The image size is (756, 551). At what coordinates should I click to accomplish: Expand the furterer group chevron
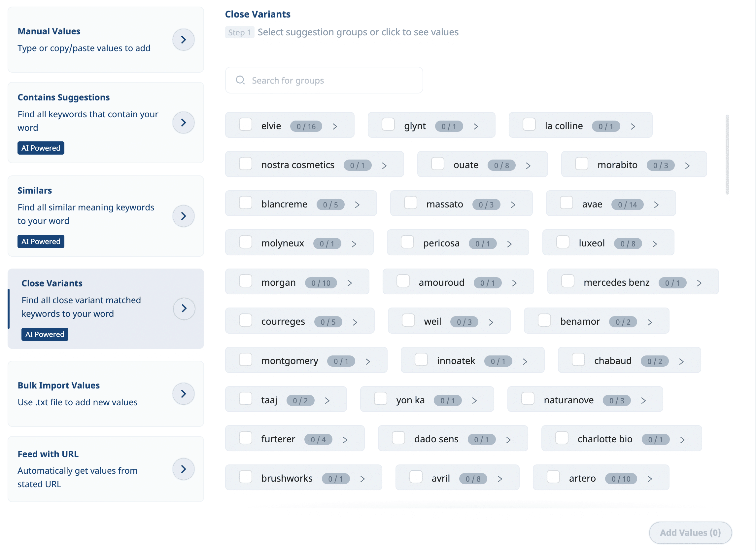click(x=345, y=440)
